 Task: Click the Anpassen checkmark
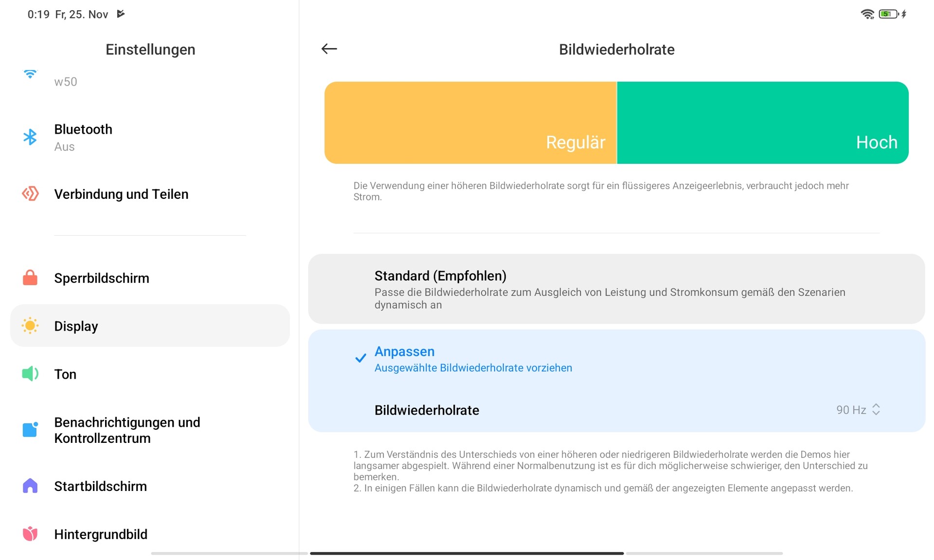[360, 359]
